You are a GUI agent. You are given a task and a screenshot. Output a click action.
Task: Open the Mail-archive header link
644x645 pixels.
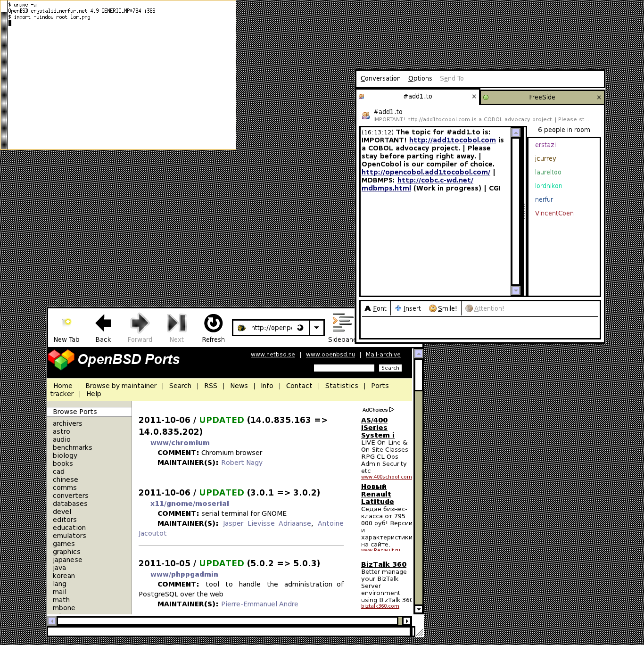(x=383, y=355)
